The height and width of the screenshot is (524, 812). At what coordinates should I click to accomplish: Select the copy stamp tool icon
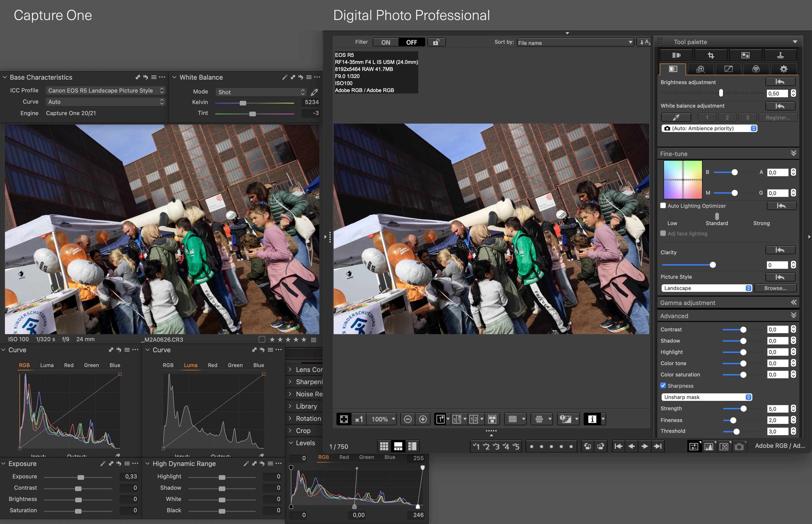tap(780, 55)
